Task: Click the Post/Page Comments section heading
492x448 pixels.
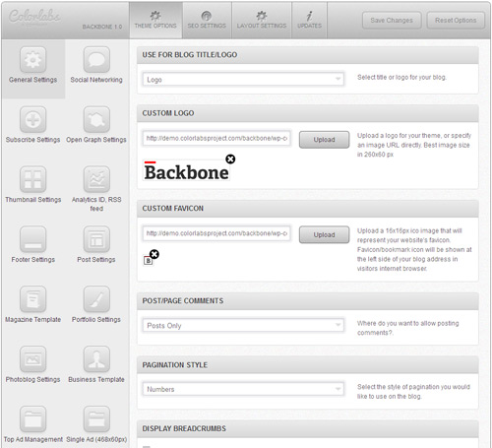Action: coord(183,301)
